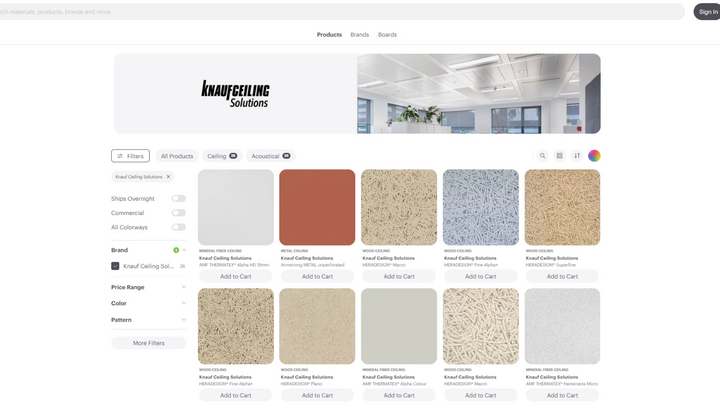Viewport: 720px width, 405px height.
Task: Select the Ceiling category pill
Action: (222, 156)
